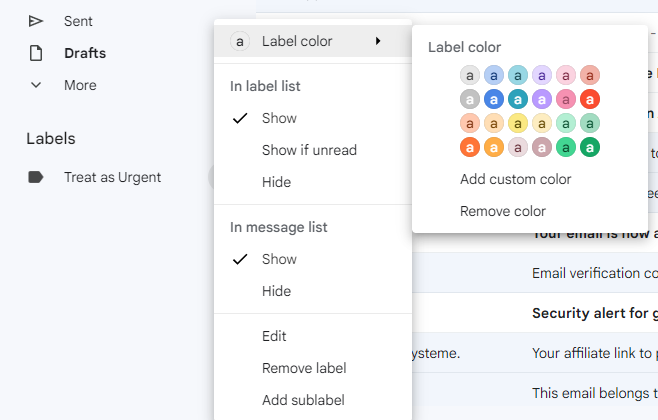Choose Hide under In label list
Screen dimensions: 658x420
pos(276,182)
